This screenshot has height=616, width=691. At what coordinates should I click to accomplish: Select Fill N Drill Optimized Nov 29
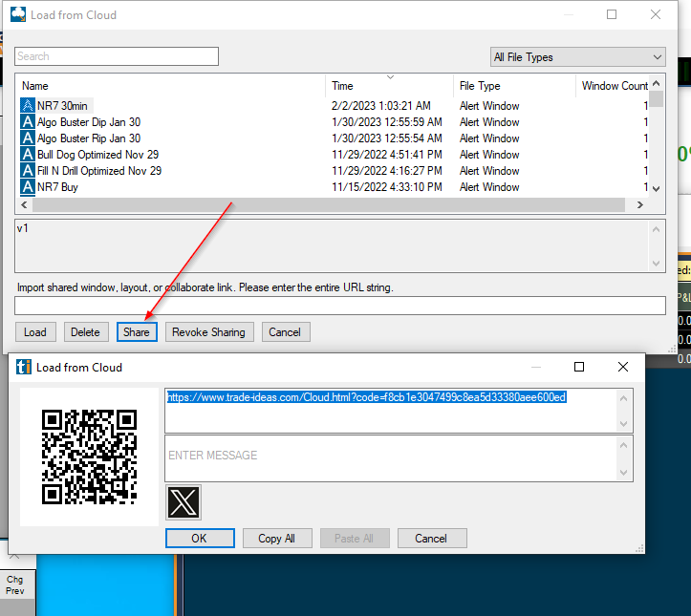pyautogui.click(x=99, y=171)
